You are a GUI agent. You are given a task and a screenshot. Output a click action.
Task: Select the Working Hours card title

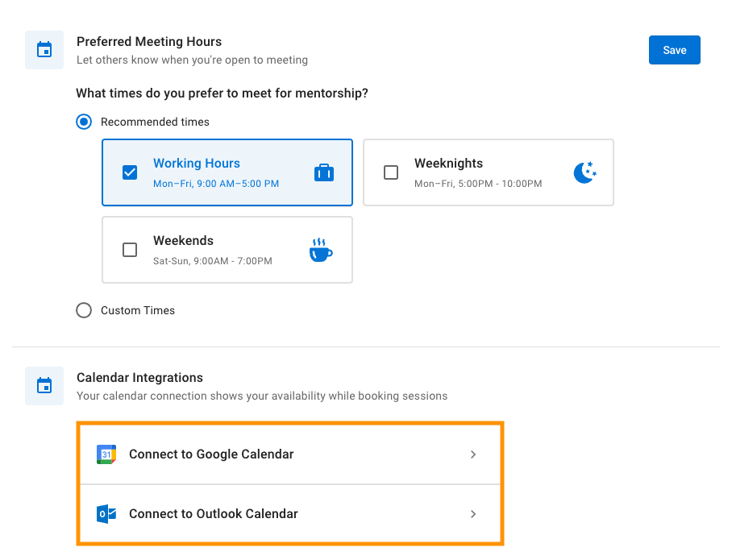pyautogui.click(x=197, y=164)
